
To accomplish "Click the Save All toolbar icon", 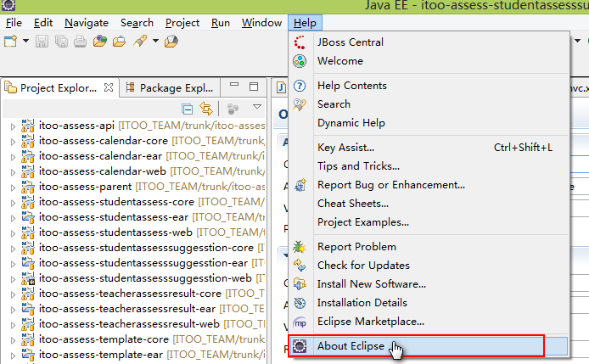I will pos(61,41).
